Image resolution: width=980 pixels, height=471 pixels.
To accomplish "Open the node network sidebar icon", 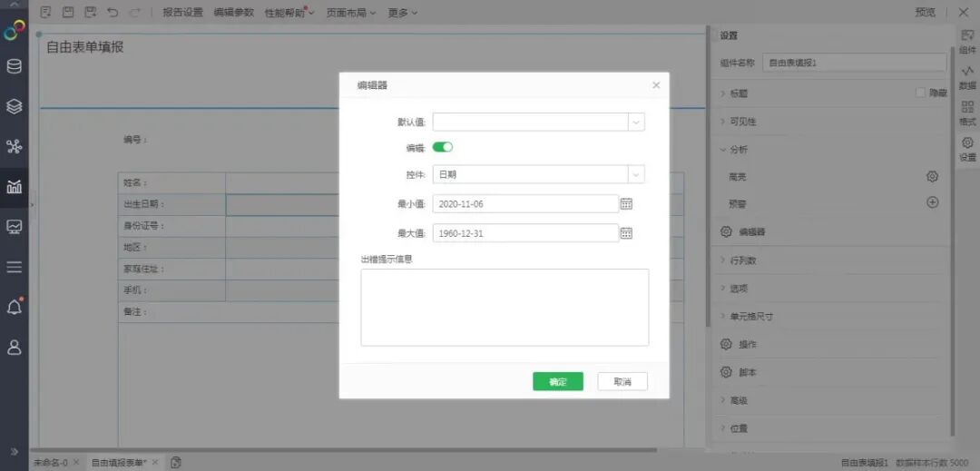I will 14,146.
